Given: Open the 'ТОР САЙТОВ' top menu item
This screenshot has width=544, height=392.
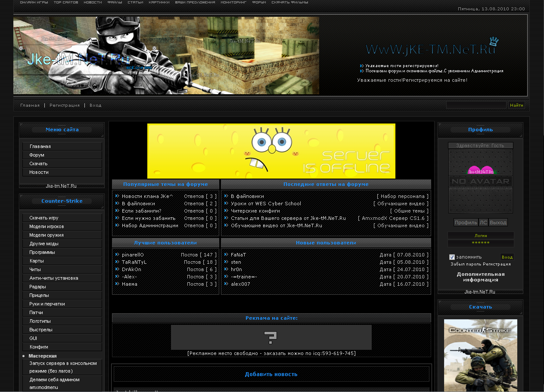Looking at the screenshot, I should (x=66, y=3).
